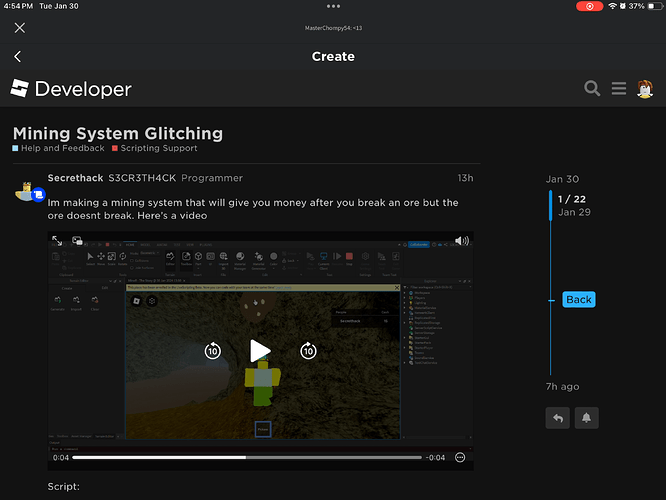The image size is (666, 500).
Task: Close the in-app view with X
Action: click(19, 28)
